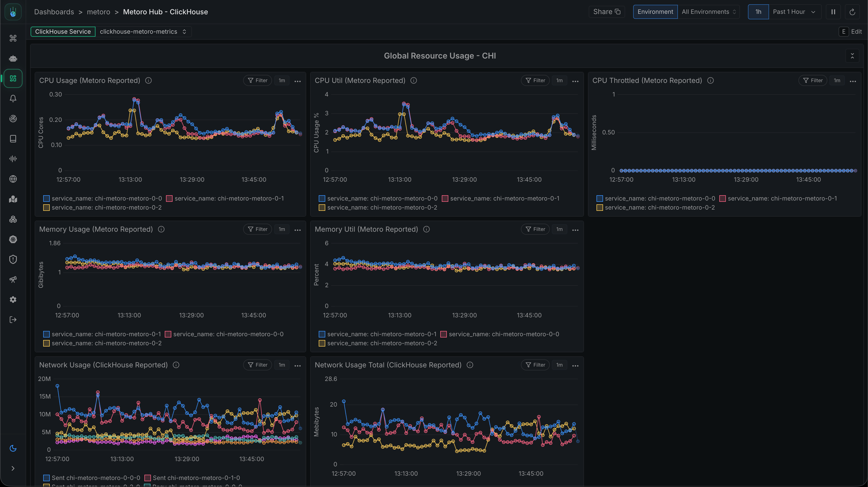Viewport: 868px width, 487px height.
Task: Toggle chi-metoro-metoro-0-0 legend in CPU Usage chart
Action: pyautogui.click(x=103, y=199)
